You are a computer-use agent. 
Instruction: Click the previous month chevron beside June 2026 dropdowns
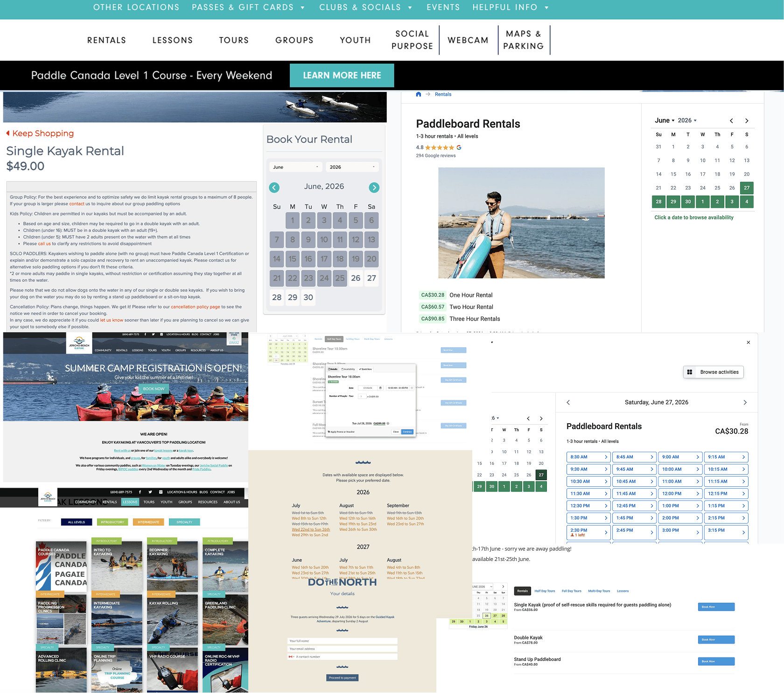point(731,121)
